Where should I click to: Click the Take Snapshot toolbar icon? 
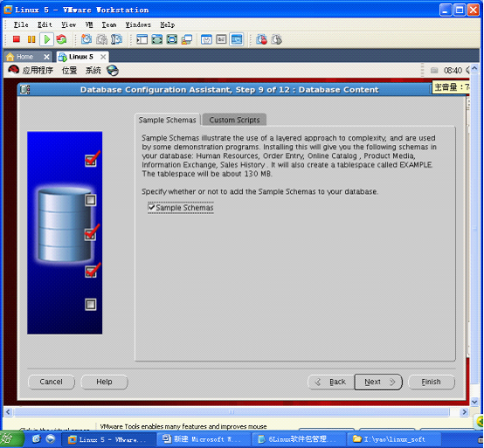[x=86, y=39]
